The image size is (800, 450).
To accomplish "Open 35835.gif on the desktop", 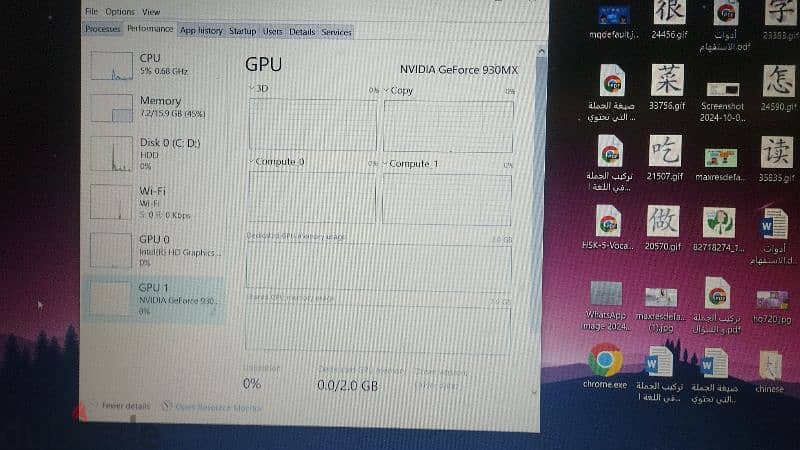I will (777, 159).
